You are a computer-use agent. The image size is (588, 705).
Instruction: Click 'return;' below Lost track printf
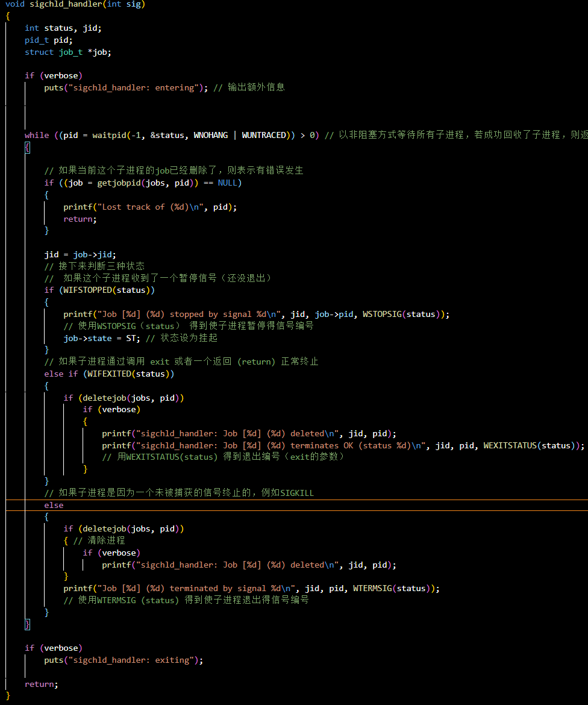click(80, 219)
